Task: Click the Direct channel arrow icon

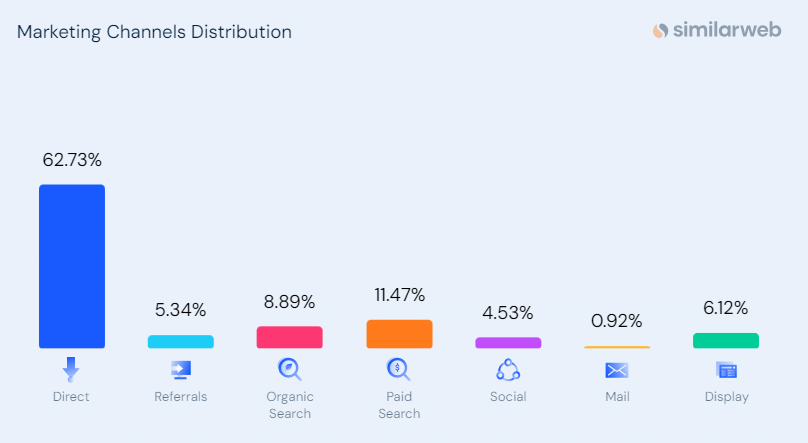Action: (x=71, y=369)
